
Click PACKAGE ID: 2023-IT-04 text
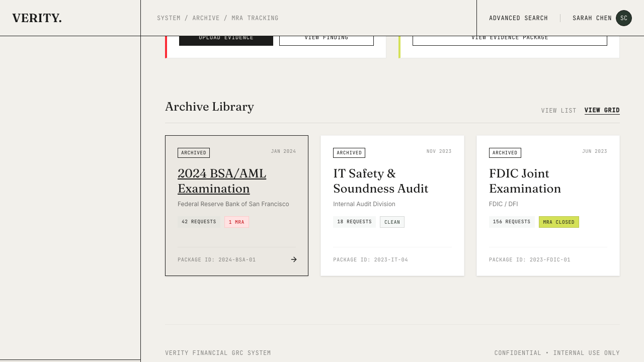[371, 260]
